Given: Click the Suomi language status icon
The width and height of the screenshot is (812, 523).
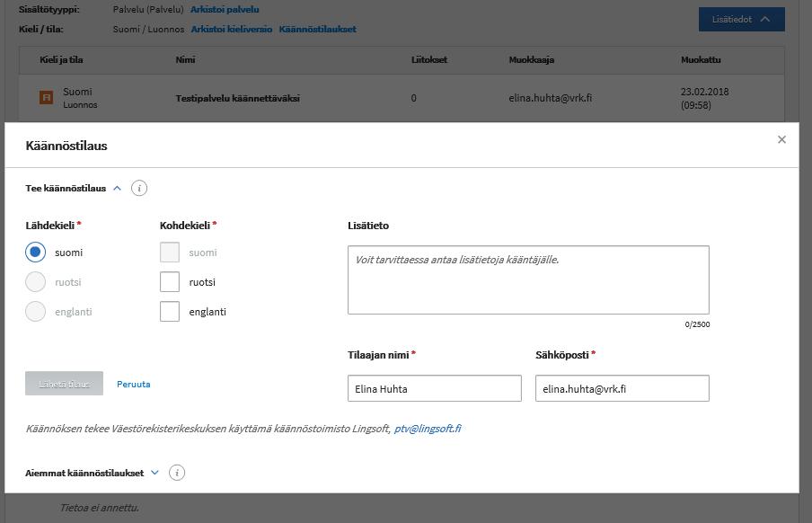Looking at the screenshot, I should pos(46,97).
